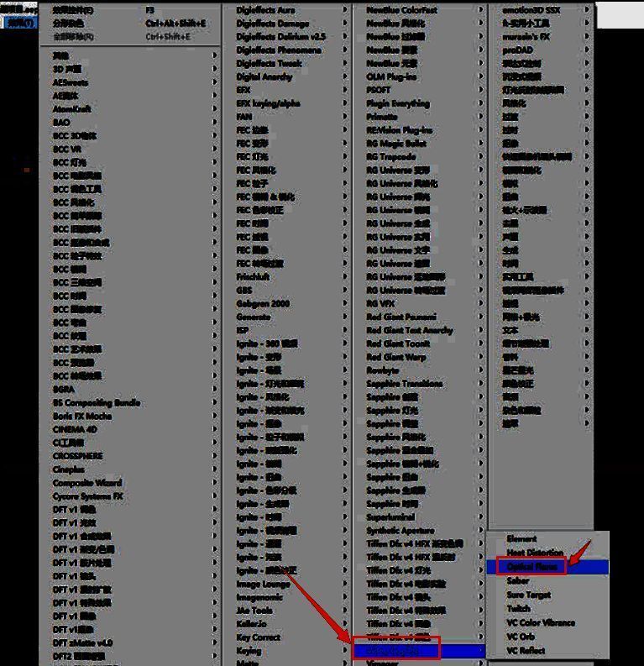This screenshot has width=644, height=666.
Task: Expand the Boris FX Mocha submenu
Action: [x=82, y=416]
